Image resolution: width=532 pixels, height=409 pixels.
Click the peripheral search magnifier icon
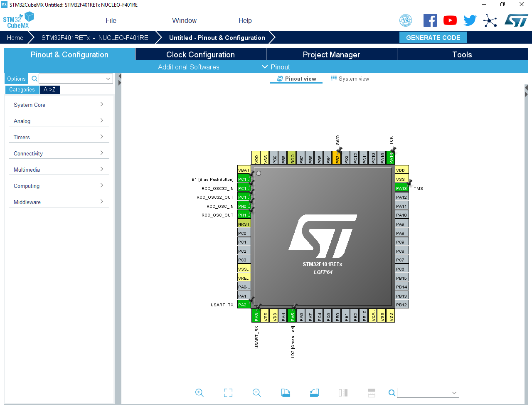tap(35, 79)
